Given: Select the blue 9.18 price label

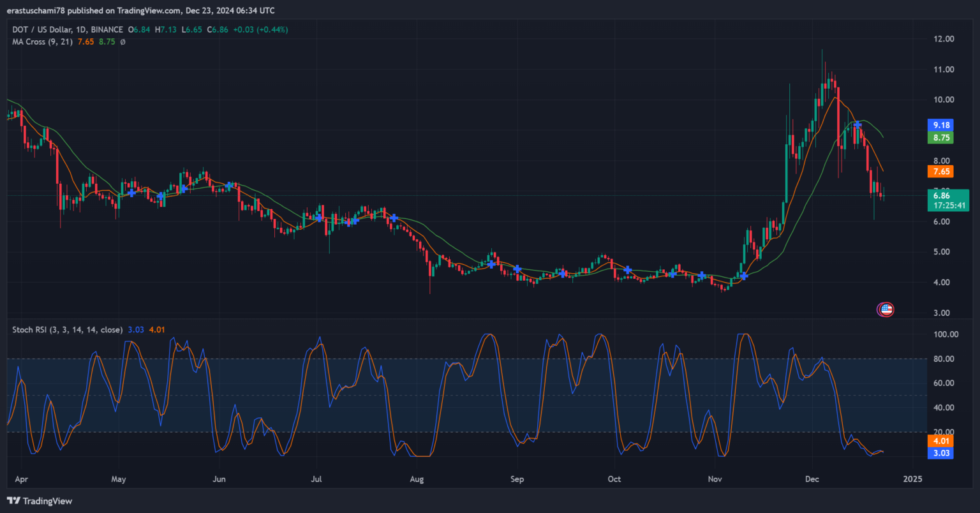Looking at the screenshot, I should pyautogui.click(x=941, y=125).
